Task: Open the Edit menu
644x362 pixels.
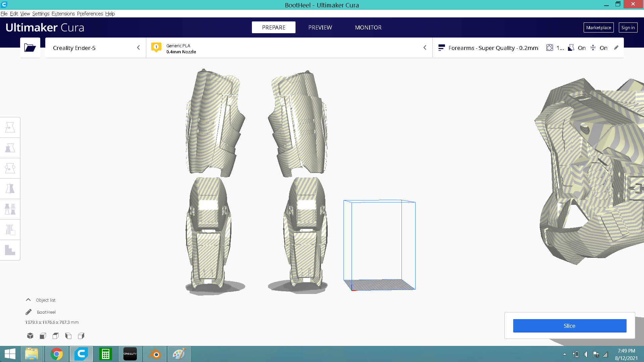Action: [x=14, y=14]
